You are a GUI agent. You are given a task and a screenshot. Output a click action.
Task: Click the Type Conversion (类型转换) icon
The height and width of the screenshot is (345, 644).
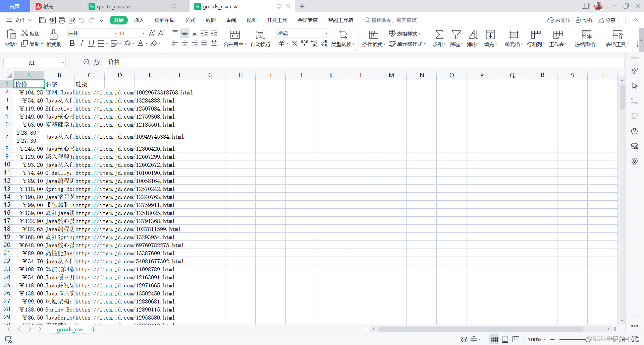tap(343, 34)
